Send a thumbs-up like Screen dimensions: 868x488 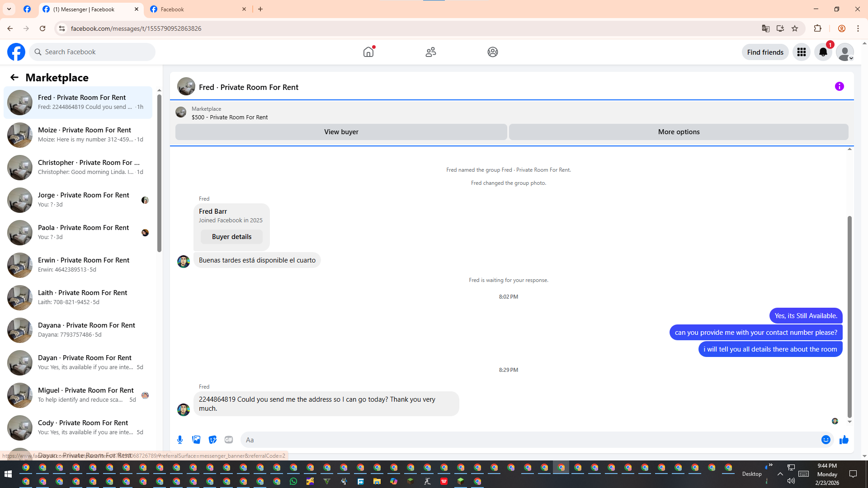844,440
